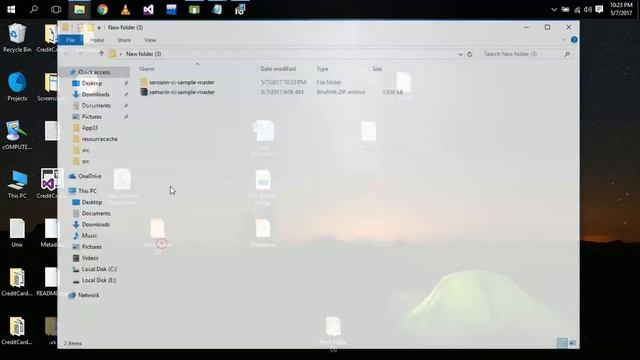Open Desktop under This PC

pyautogui.click(x=92, y=202)
